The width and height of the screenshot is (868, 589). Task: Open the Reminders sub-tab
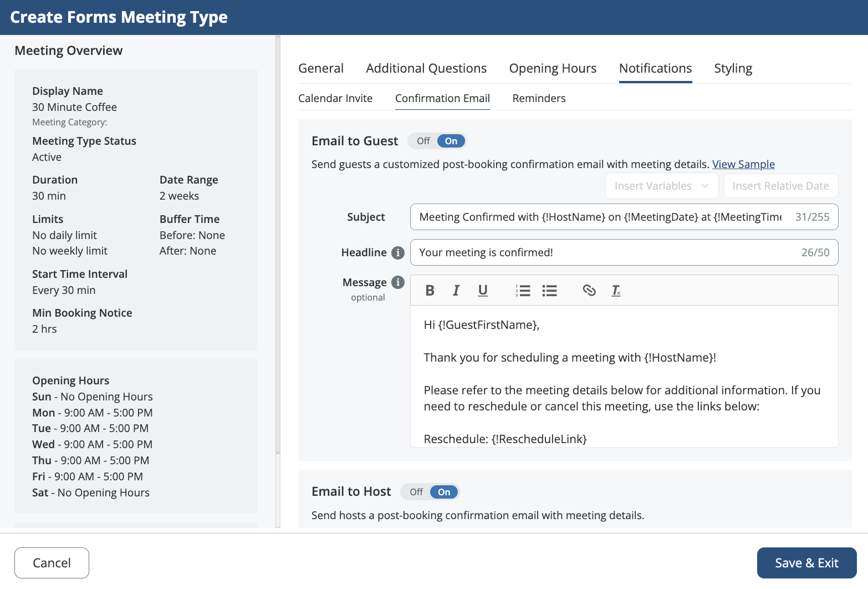539,98
